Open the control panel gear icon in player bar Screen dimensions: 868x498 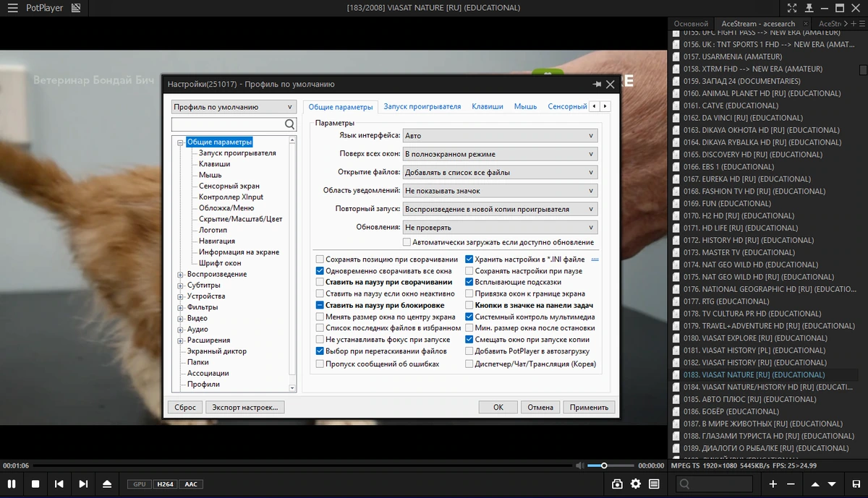(x=636, y=484)
